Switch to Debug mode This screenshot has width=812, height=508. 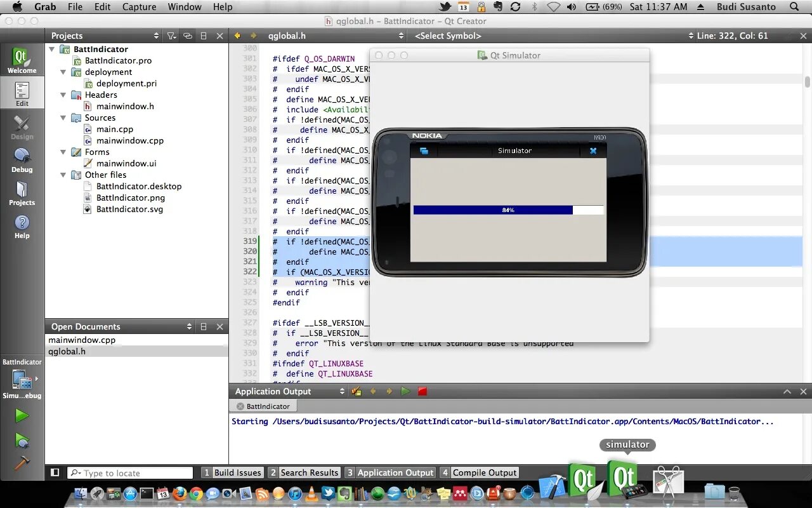tap(22, 160)
